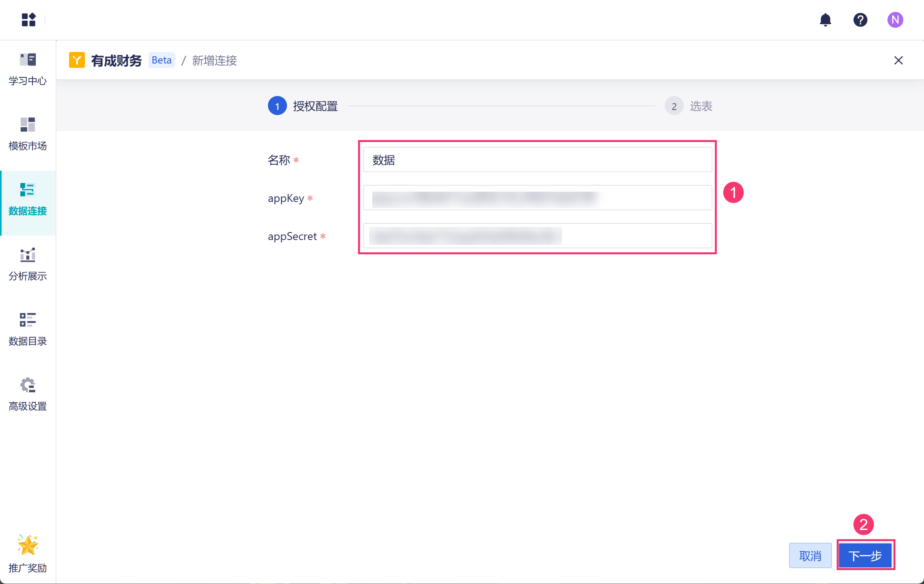Focus the appKey input field
Image resolution: width=924 pixels, height=584 pixels.
(537, 198)
